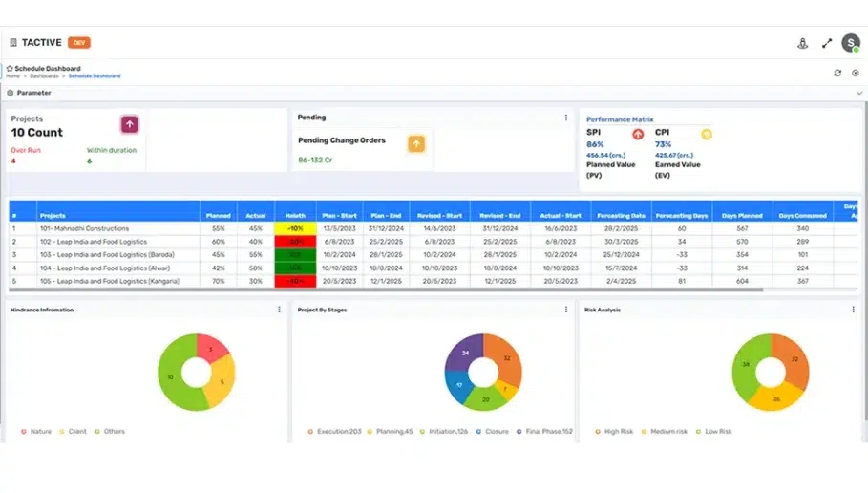Viewport: 868px width, 493px height.
Task: Toggle Medium risk legend item
Action: (x=664, y=432)
